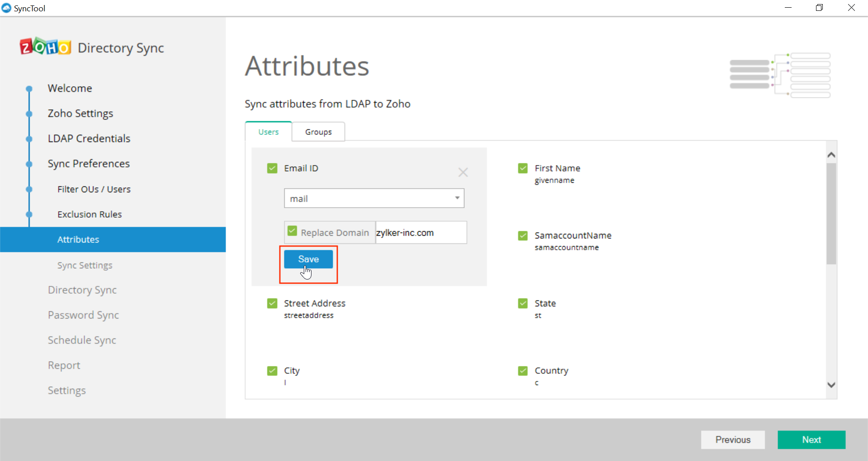
Task: Click the timeline dot beside LDAP Credentials
Action: (x=28, y=139)
